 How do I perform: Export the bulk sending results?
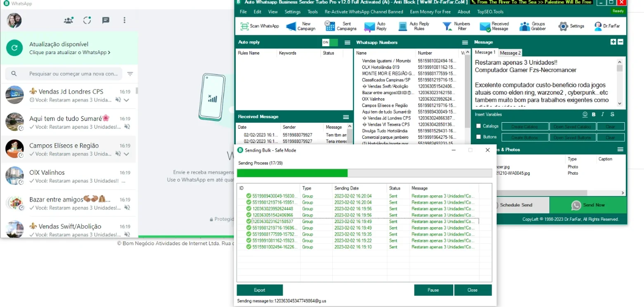click(260, 290)
